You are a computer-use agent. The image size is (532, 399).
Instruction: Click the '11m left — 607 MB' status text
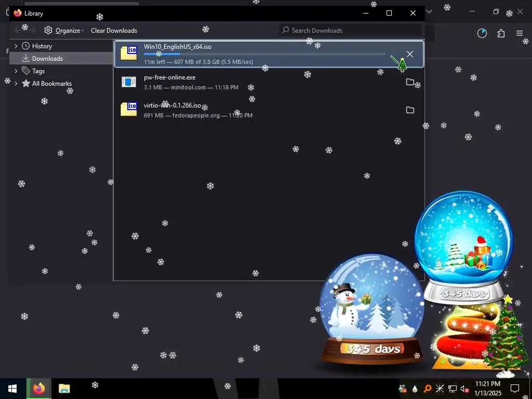point(198,62)
